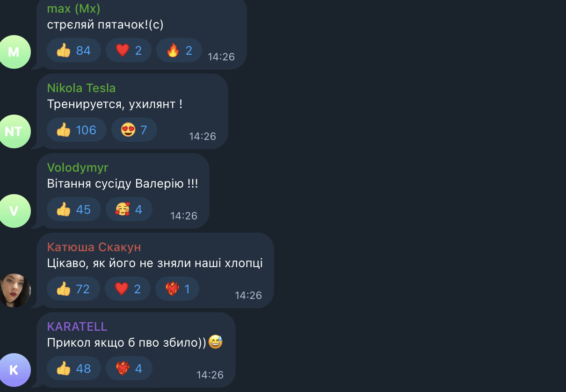The width and height of the screenshot is (566, 392).
Task: Open the KARATELL sender name
Action: coord(77,327)
